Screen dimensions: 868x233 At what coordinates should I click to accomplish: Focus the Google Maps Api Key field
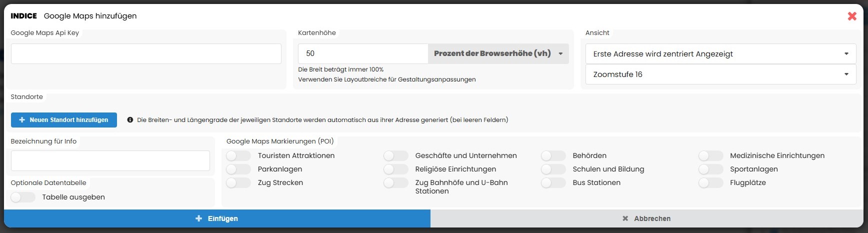click(146, 53)
